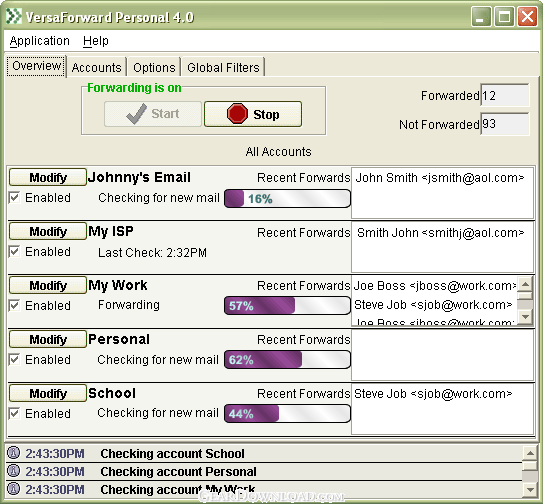Switch to the Global Filters tab
This screenshot has height=504, width=543.
click(x=223, y=67)
